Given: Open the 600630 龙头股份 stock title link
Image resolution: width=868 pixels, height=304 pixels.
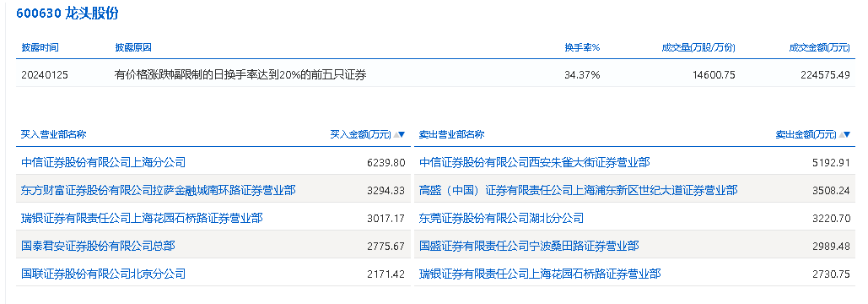Looking at the screenshot, I should [x=67, y=14].
